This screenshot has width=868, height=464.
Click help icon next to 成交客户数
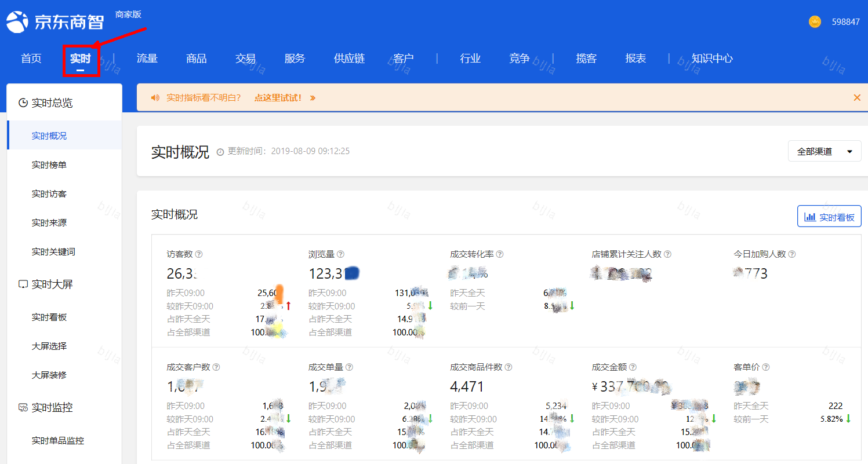point(216,367)
